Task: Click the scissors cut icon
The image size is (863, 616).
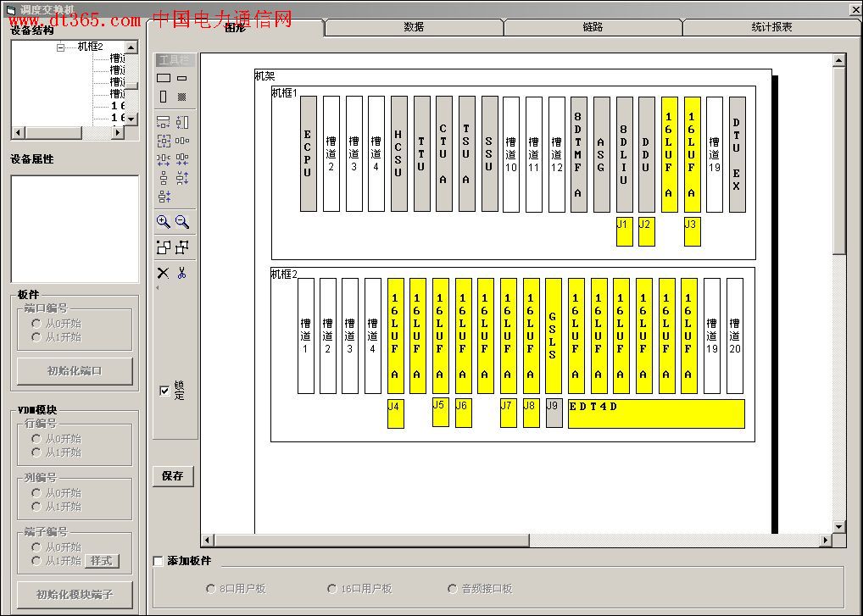Action: 181,273
